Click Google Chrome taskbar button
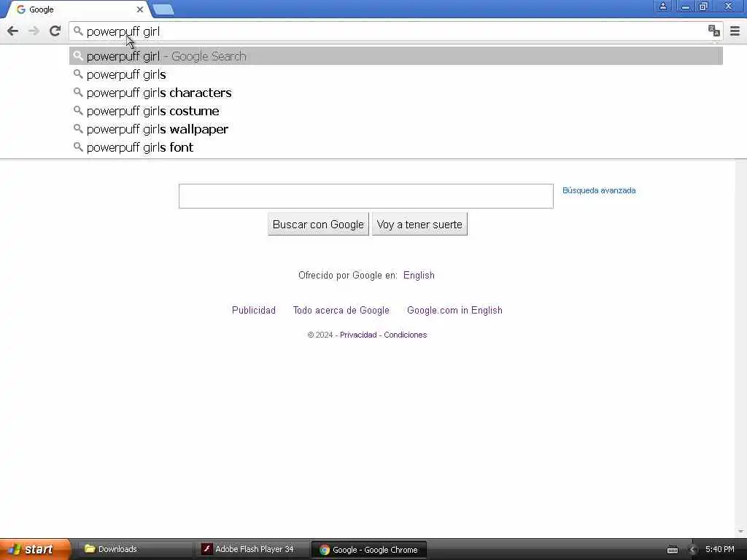This screenshot has width=747, height=560. 368,550
